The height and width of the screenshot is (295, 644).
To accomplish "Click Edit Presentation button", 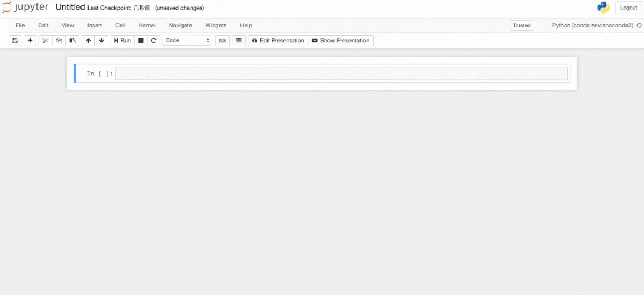I will pyautogui.click(x=278, y=40).
